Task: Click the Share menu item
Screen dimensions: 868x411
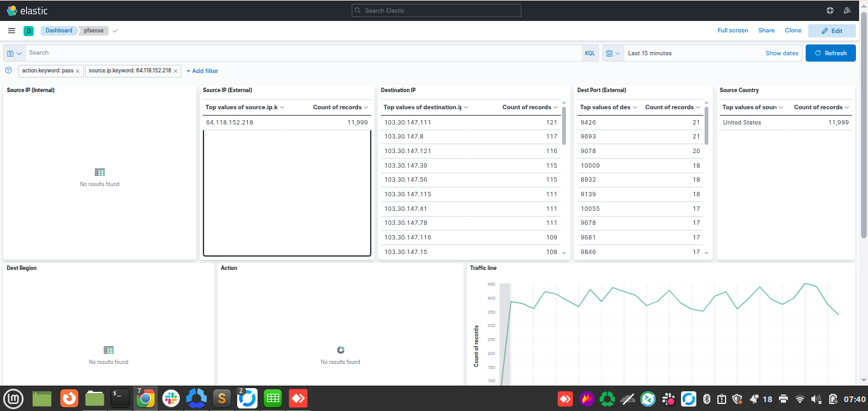Action: [766, 30]
